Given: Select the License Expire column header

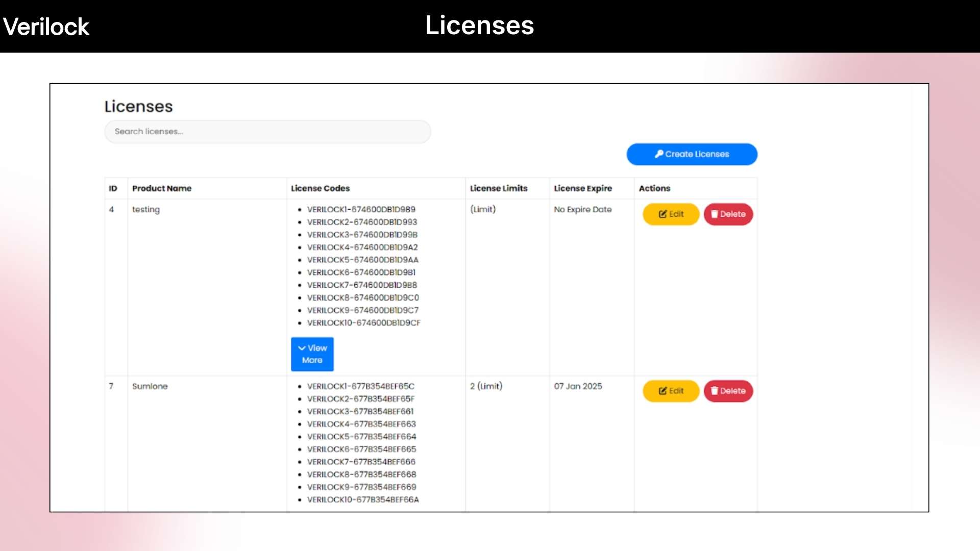Looking at the screenshot, I should pyautogui.click(x=583, y=188).
